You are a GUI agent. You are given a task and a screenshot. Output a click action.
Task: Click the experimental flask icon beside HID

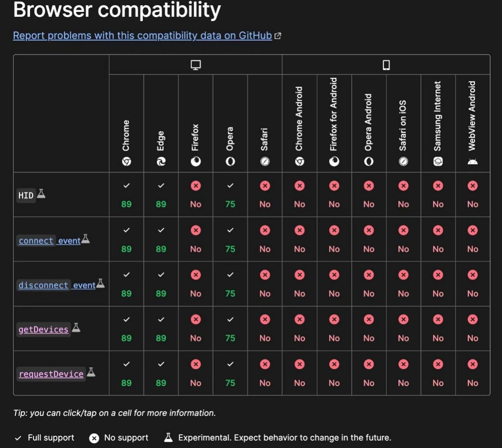(41, 193)
